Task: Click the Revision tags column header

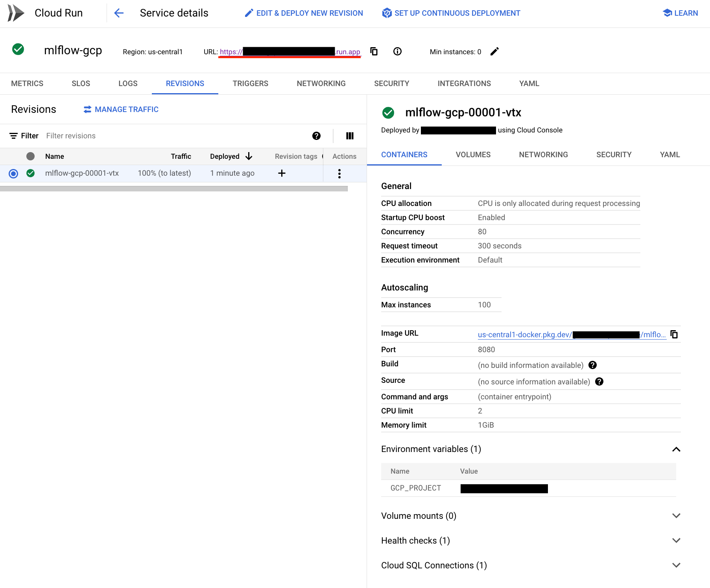Action: (296, 156)
